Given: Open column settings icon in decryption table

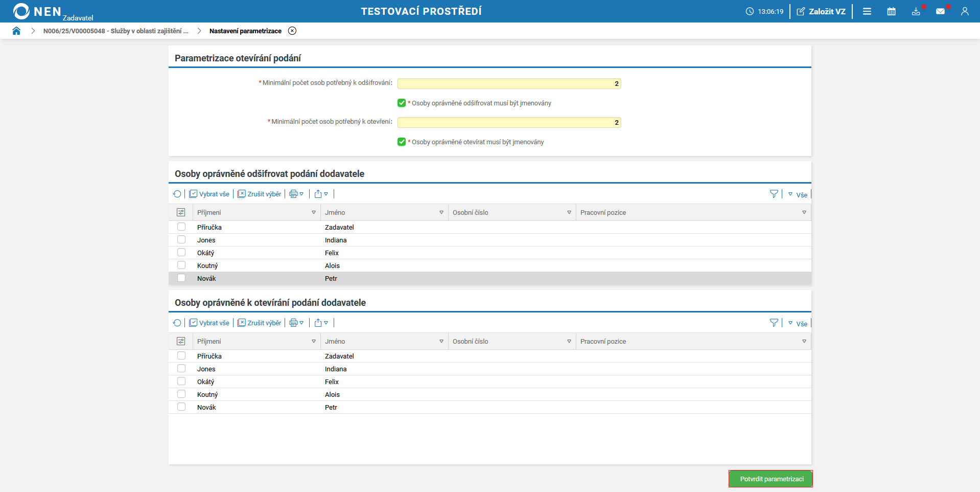Looking at the screenshot, I should click(181, 212).
